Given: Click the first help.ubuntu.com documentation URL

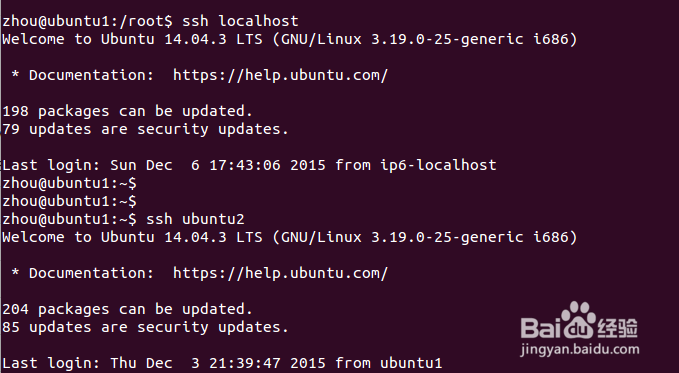Looking at the screenshot, I should [x=280, y=75].
